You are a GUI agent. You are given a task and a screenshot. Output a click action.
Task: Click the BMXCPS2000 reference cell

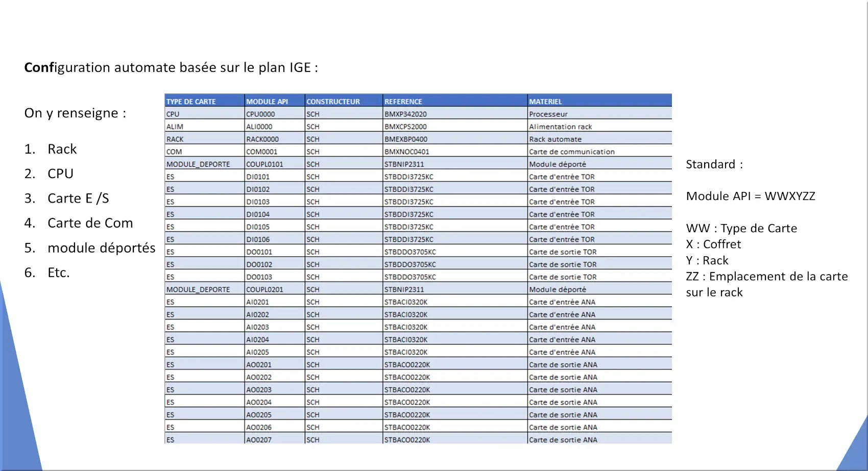coord(455,126)
